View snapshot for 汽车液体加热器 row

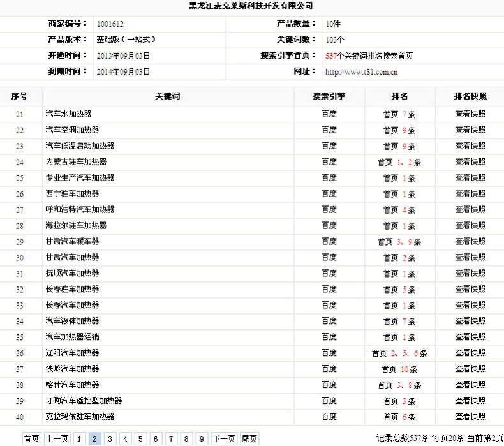pyautogui.click(x=470, y=321)
